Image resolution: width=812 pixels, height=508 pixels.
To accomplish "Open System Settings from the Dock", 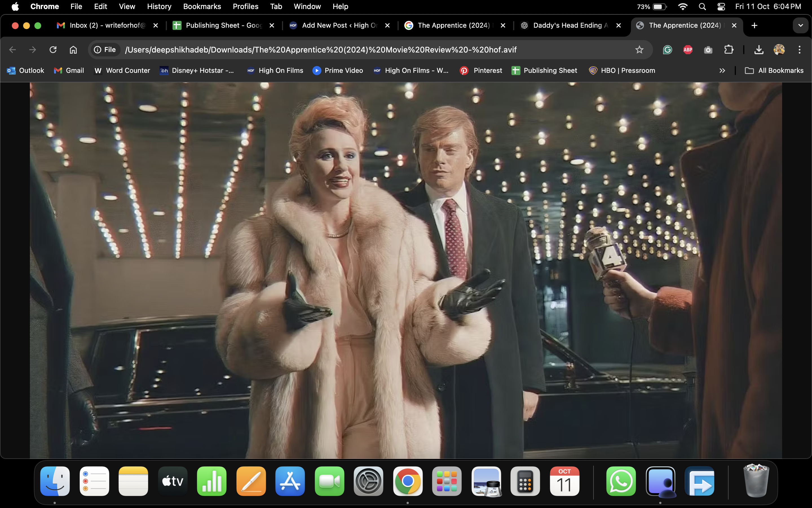I will click(x=369, y=481).
